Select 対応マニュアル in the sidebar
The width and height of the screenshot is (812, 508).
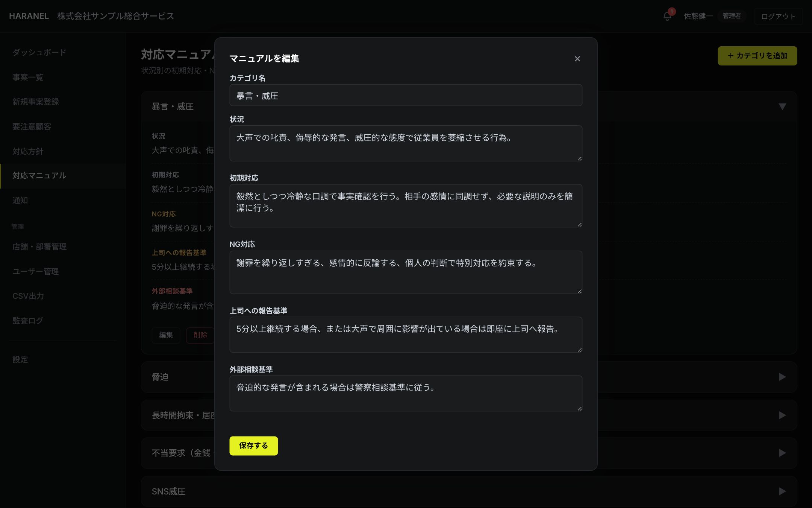(63, 176)
